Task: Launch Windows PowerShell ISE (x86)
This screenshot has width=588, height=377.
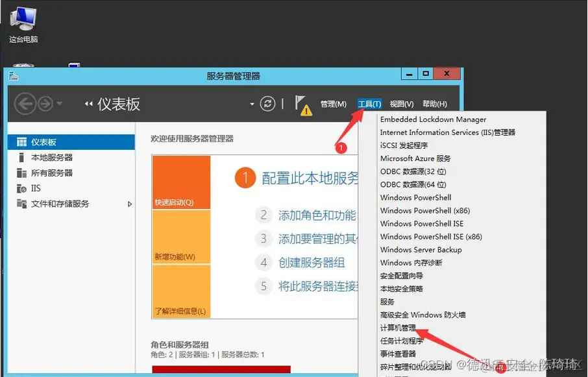Action: [x=431, y=237]
